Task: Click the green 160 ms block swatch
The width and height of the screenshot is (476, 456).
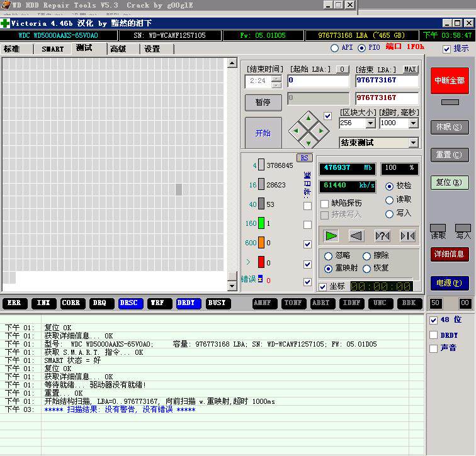Action: pyautogui.click(x=261, y=223)
